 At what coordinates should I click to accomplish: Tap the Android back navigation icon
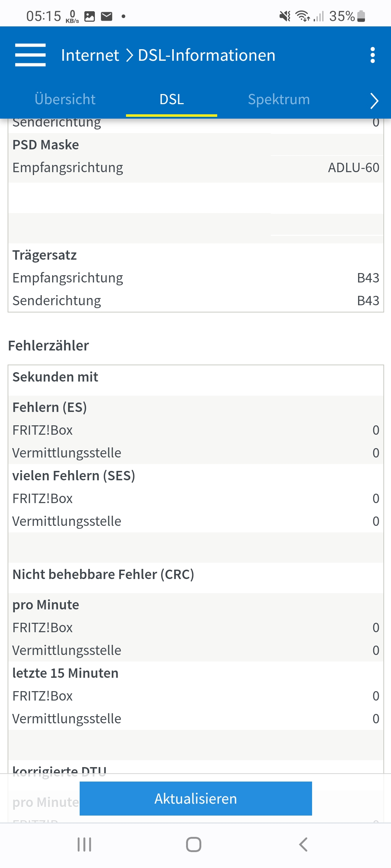coord(303,844)
